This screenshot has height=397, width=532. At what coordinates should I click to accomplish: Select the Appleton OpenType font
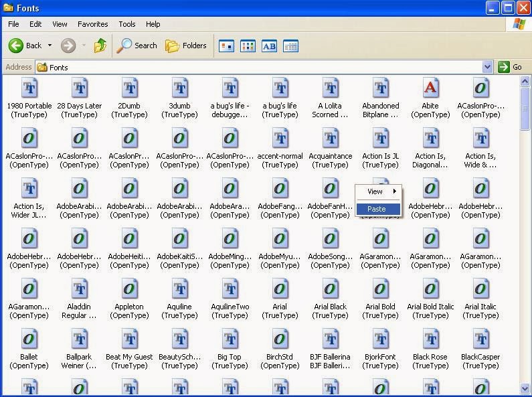click(129, 299)
